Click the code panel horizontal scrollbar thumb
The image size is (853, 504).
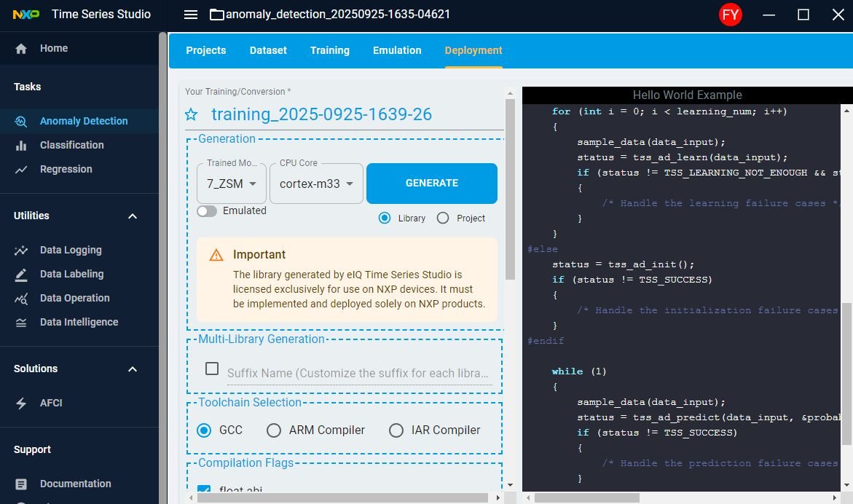pos(587,497)
